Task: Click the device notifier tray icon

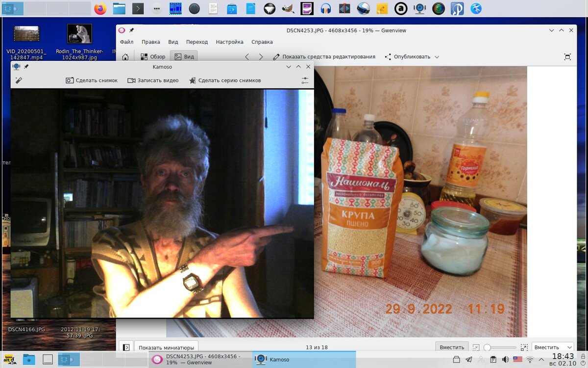Action: point(457,360)
